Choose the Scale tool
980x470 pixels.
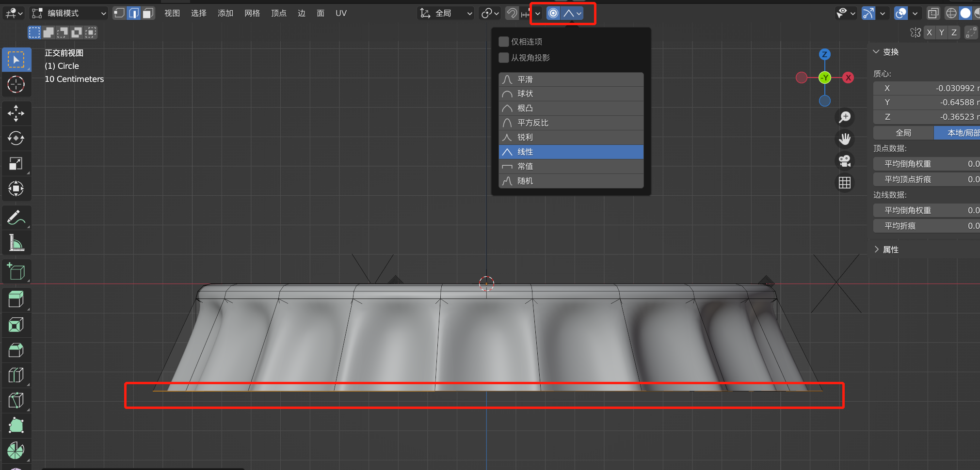click(x=16, y=164)
